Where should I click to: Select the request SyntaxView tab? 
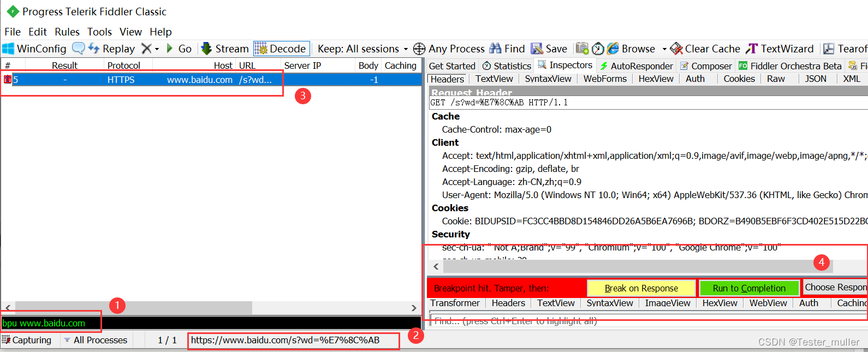click(x=548, y=79)
